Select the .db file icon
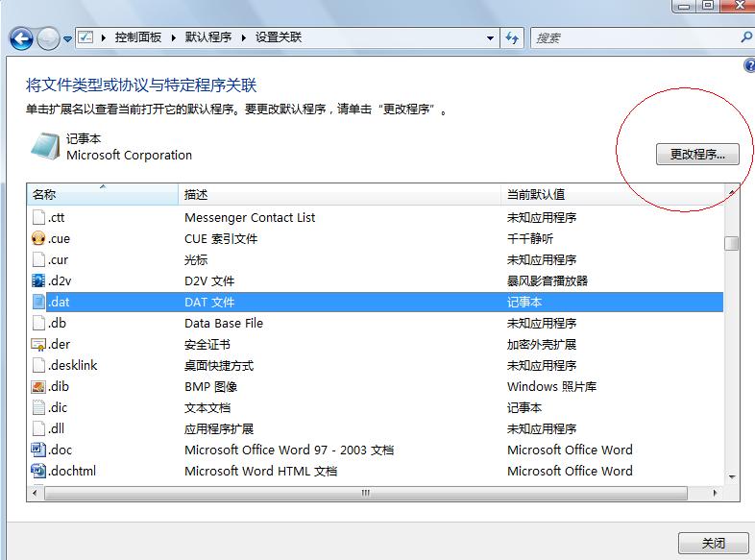Screen dimensions: 755x560 tap(38, 323)
